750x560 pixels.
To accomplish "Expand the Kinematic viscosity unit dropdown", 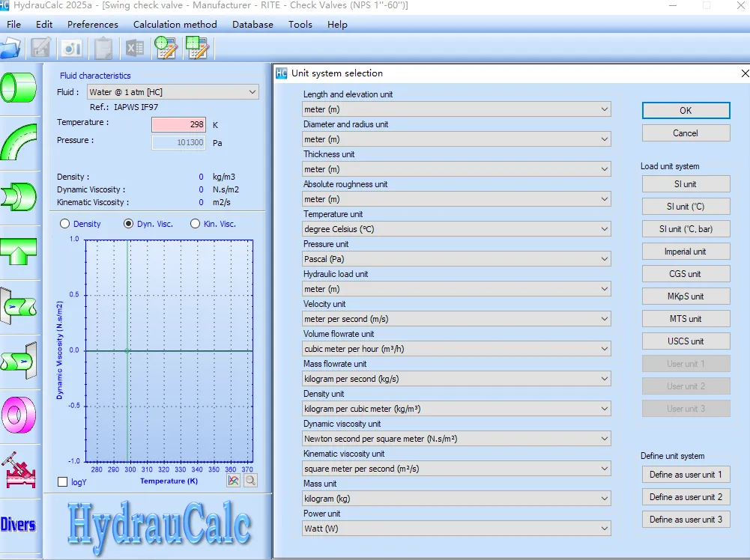I will pyautogui.click(x=456, y=469).
